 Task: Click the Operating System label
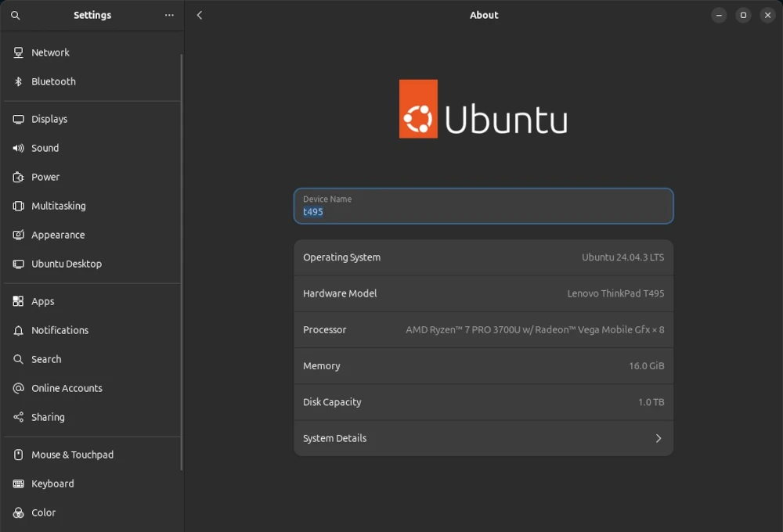point(341,257)
